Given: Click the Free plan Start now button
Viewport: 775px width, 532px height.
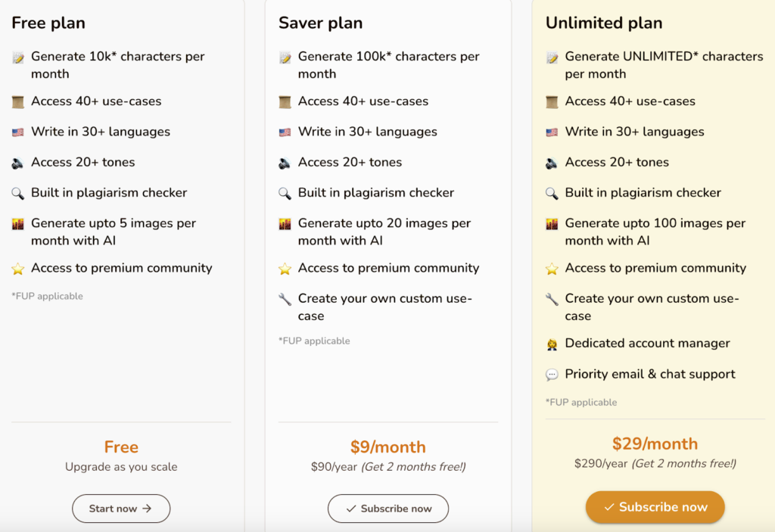Looking at the screenshot, I should point(121,509).
